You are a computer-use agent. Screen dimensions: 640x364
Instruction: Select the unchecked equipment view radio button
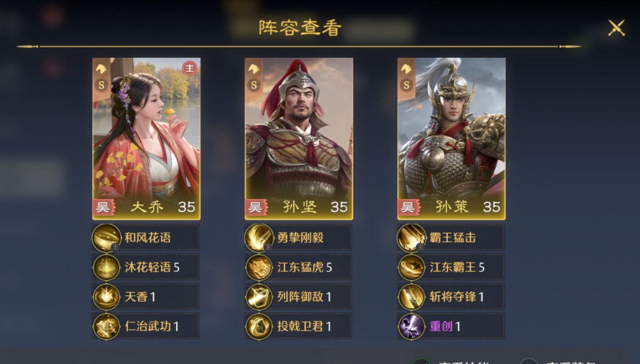tap(528, 361)
